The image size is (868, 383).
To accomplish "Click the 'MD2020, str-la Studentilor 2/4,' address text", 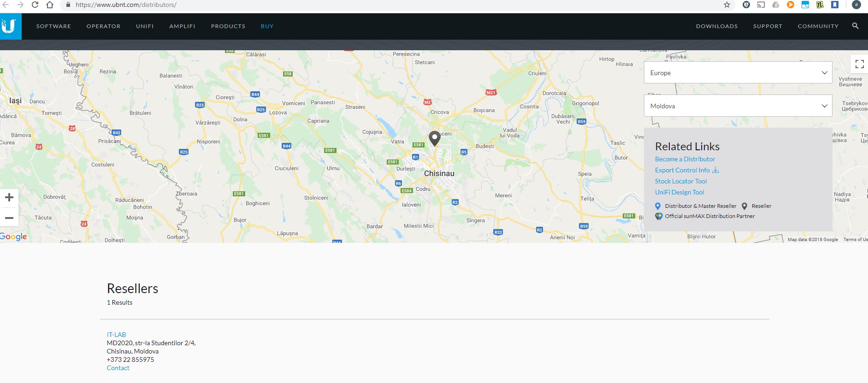I will click(x=151, y=343).
